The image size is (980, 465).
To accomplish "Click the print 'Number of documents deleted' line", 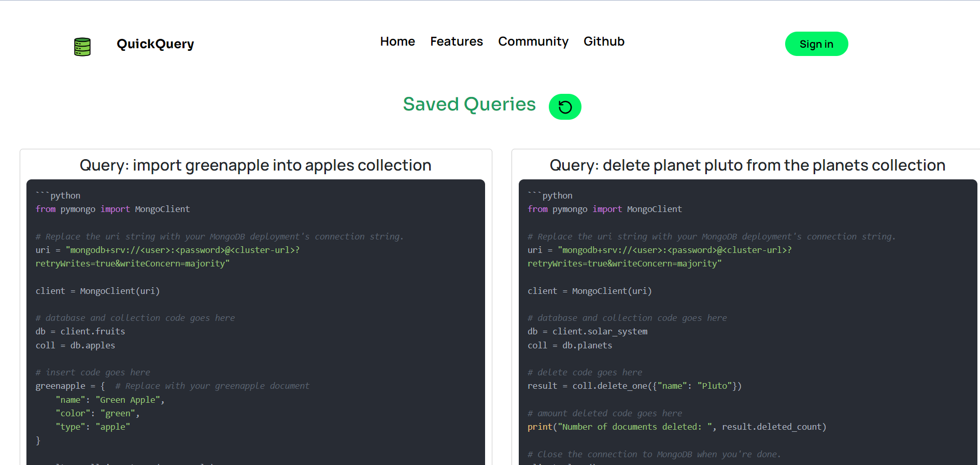I will 677,427.
